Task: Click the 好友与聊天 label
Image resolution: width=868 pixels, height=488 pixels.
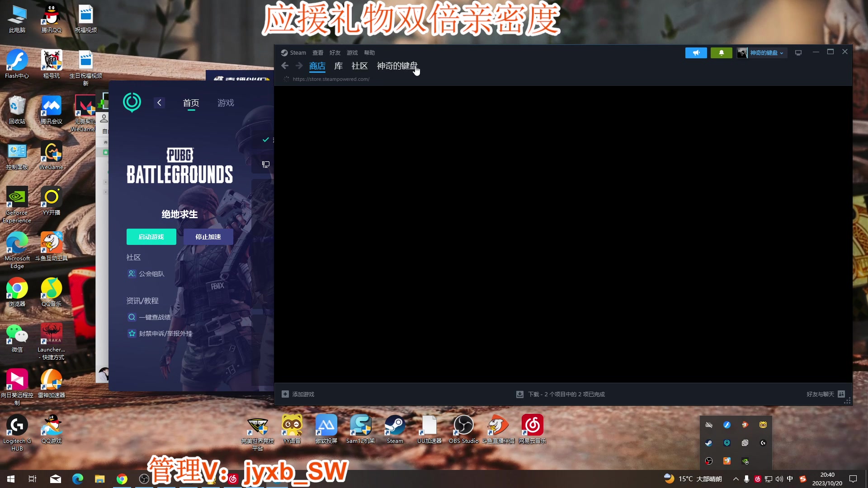Action: (821, 394)
